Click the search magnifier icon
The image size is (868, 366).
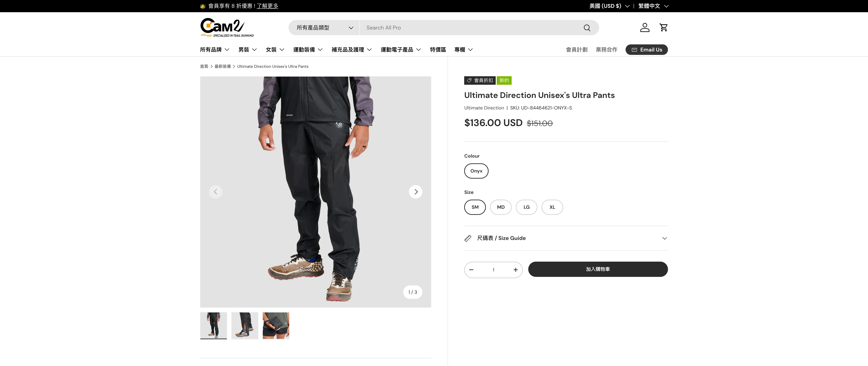coord(587,28)
